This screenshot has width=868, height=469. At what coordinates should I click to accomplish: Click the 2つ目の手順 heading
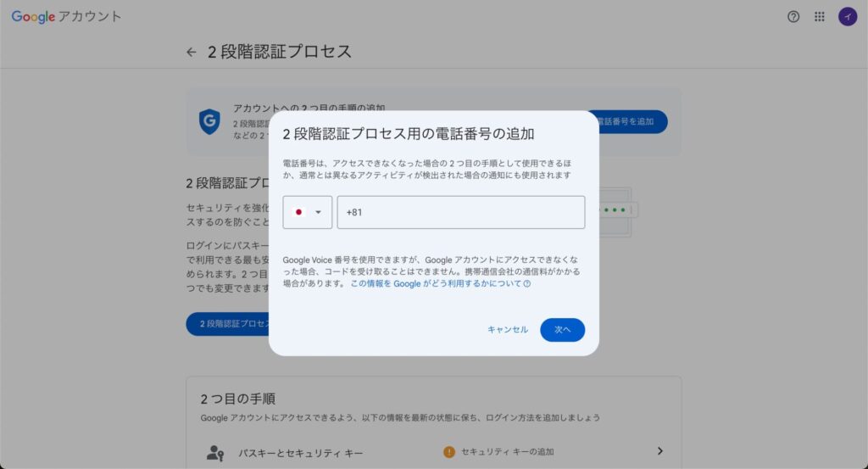pyautogui.click(x=238, y=399)
